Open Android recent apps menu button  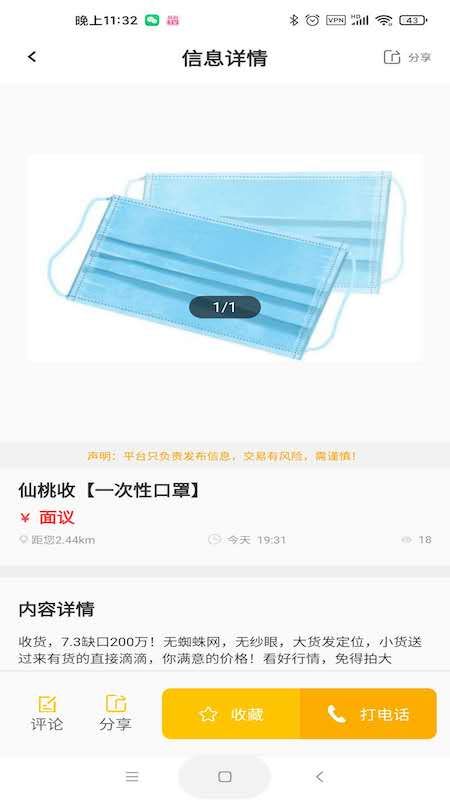(x=132, y=777)
